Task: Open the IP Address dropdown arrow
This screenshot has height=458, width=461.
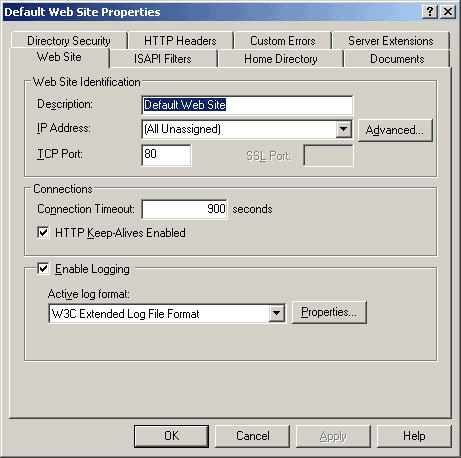Action: pyautogui.click(x=344, y=129)
